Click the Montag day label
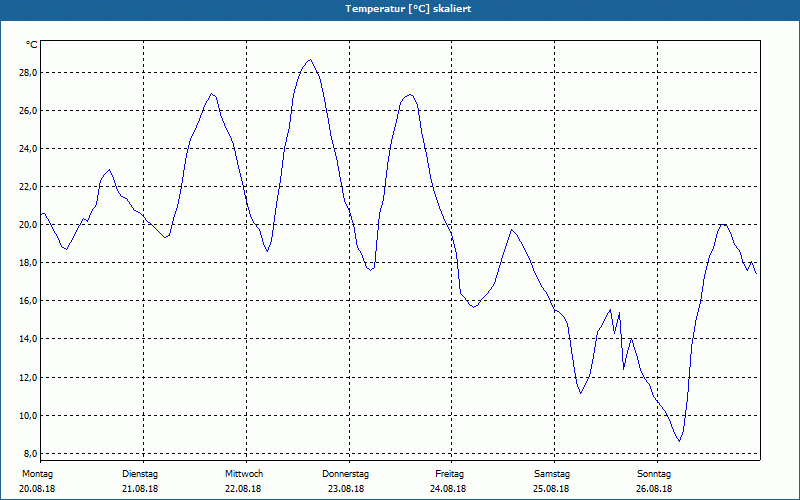 (37, 474)
